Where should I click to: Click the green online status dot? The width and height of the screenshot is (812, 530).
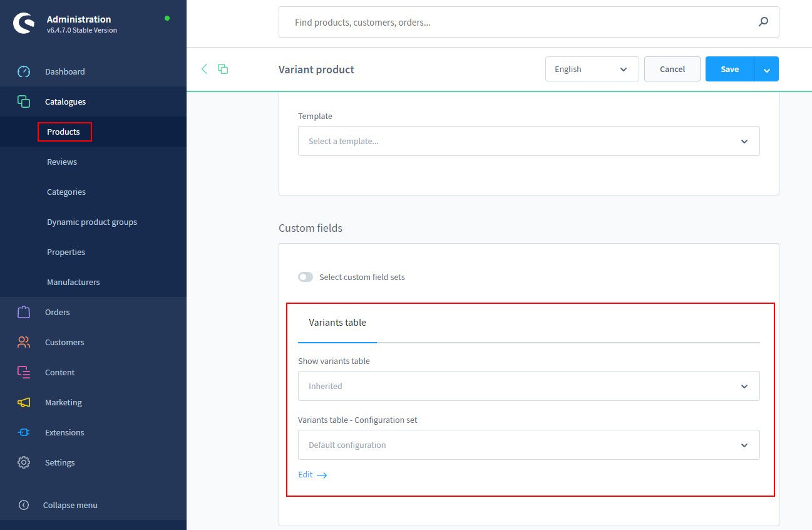point(167,18)
